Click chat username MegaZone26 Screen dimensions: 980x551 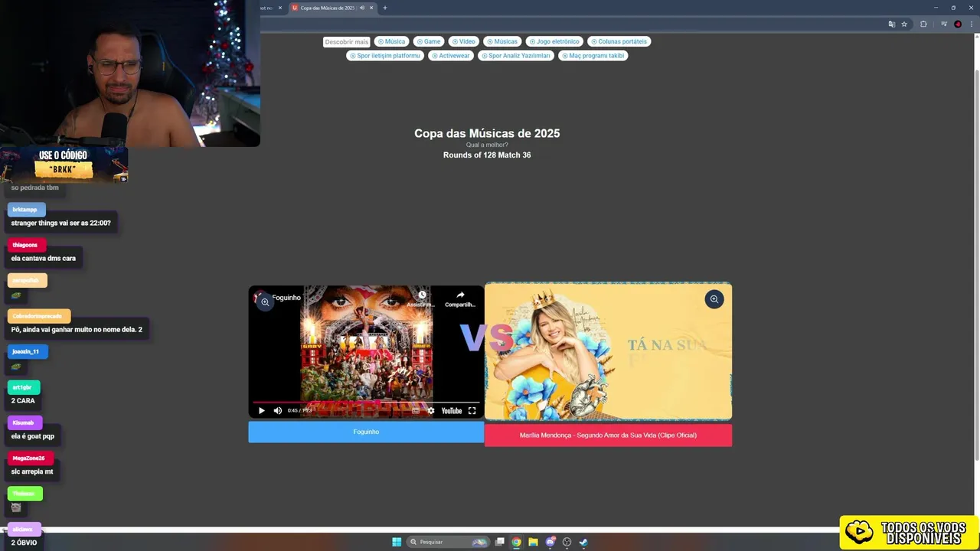pos(29,458)
